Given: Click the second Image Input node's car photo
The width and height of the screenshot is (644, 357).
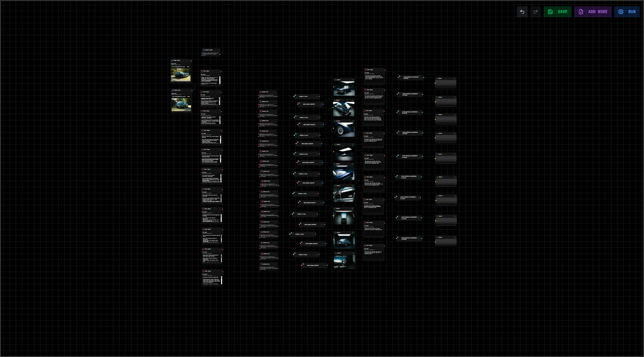Looking at the screenshot, I should 181,105.
